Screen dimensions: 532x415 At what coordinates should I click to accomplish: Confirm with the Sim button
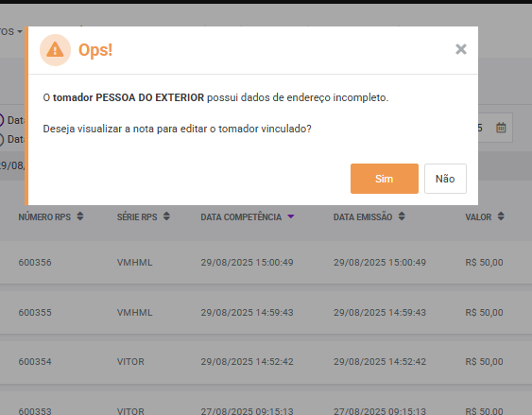[x=384, y=179]
